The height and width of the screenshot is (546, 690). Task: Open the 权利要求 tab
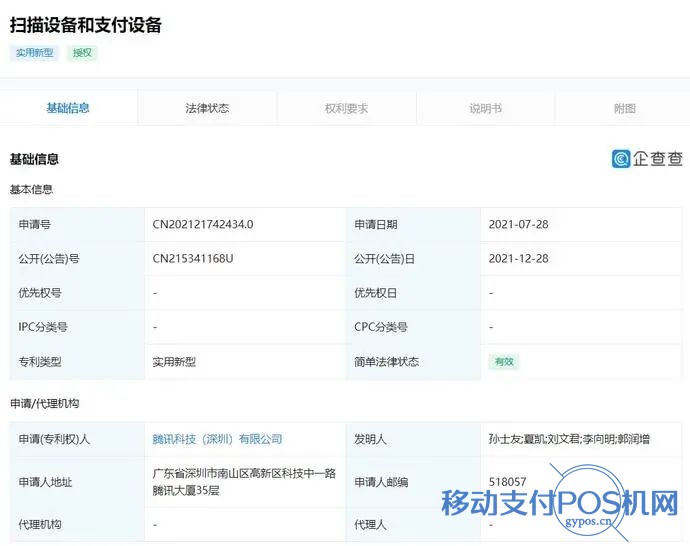point(346,108)
